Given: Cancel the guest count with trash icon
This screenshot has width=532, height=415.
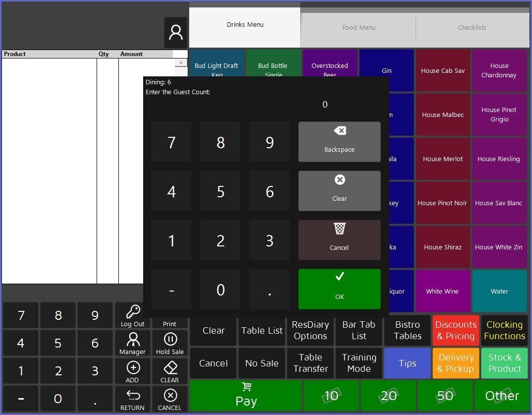Looking at the screenshot, I should (339, 239).
